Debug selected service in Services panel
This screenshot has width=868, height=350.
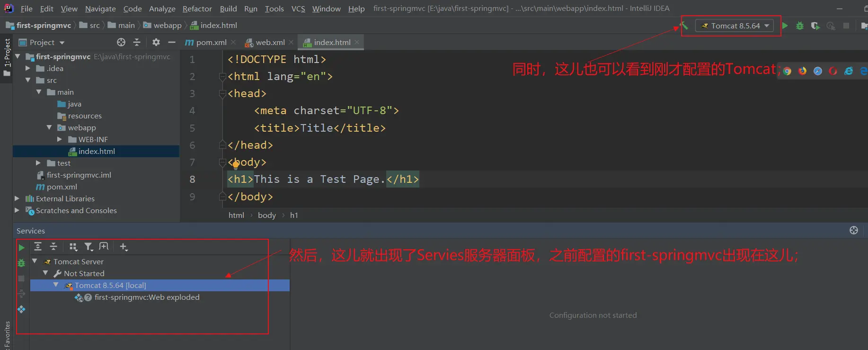tap(21, 263)
